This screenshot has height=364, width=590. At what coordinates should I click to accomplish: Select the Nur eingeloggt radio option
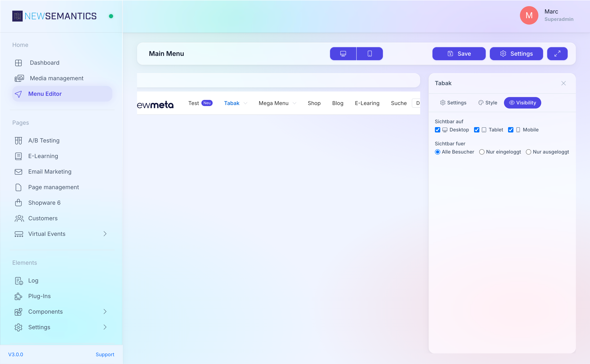(482, 152)
